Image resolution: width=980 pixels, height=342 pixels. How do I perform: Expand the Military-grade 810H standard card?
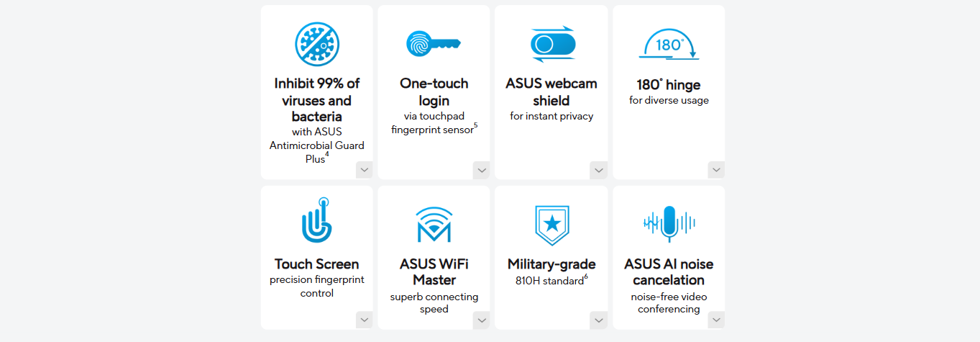pos(599,320)
